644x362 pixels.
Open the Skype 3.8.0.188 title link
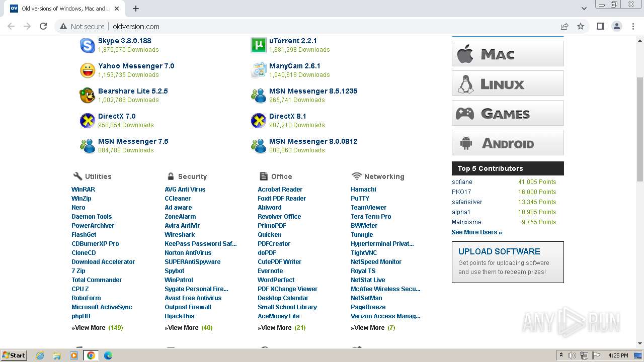click(124, 41)
